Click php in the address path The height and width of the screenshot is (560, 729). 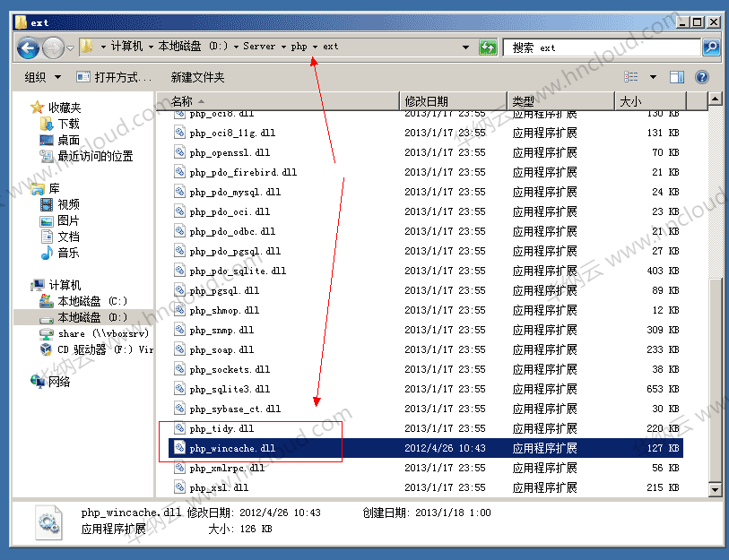(299, 46)
